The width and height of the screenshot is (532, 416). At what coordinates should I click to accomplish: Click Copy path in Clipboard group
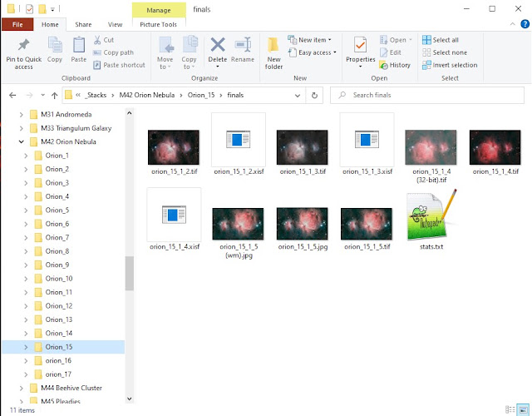coord(114,52)
